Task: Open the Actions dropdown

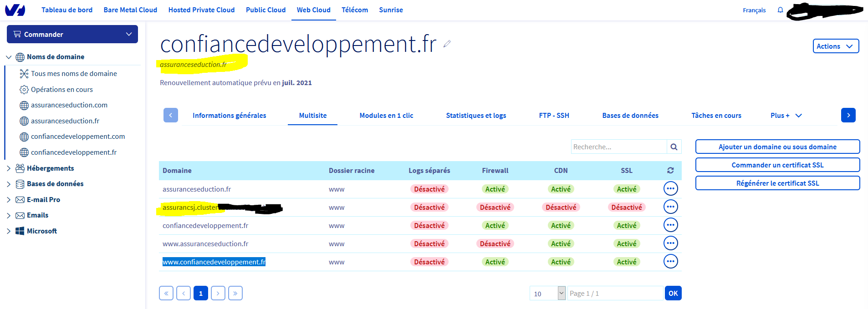Action: [x=836, y=46]
